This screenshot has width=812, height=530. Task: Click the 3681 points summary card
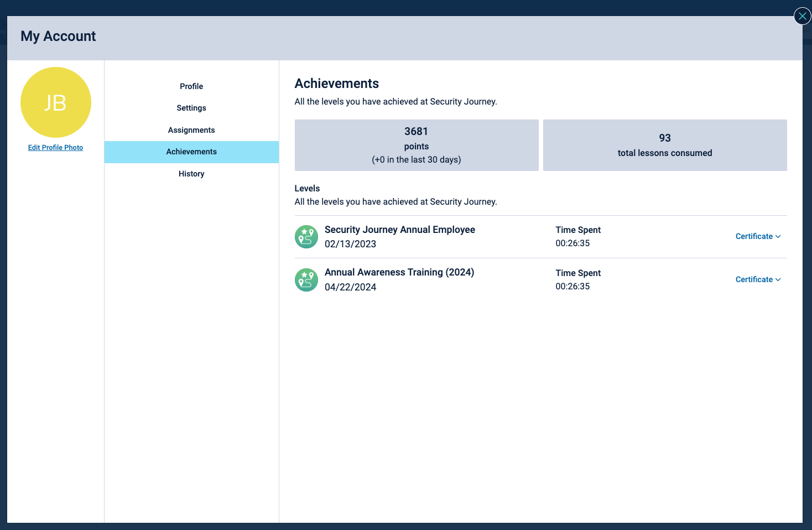point(417,145)
